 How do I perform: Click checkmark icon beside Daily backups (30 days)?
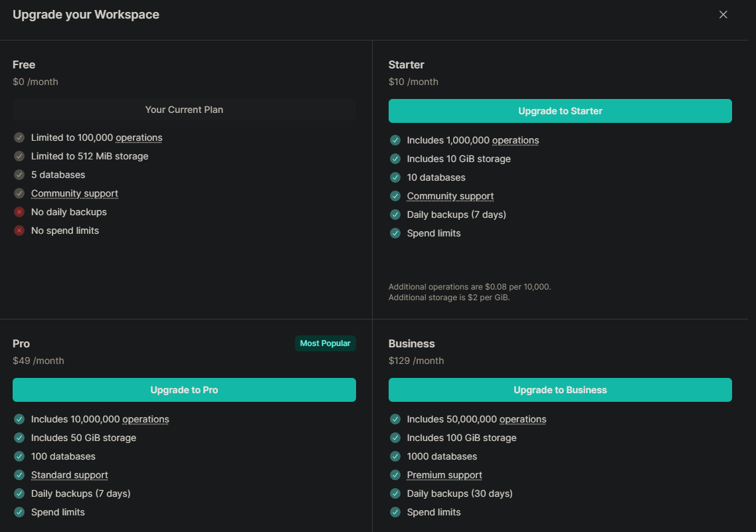click(x=395, y=493)
